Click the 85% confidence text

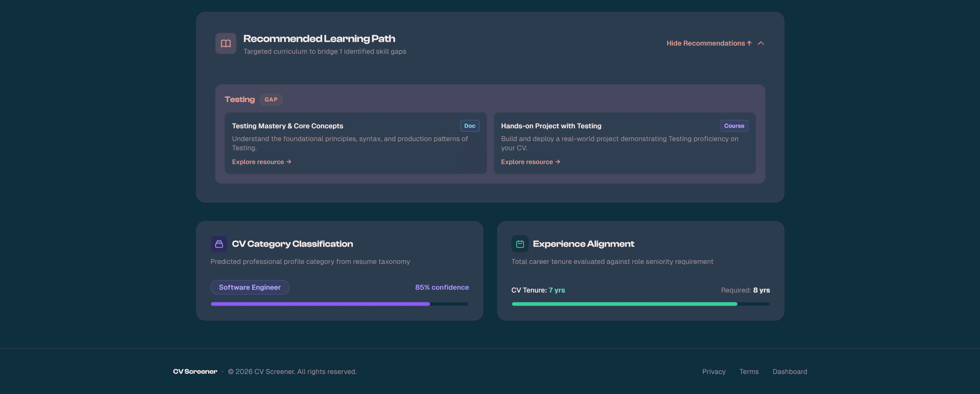[442, 288]
